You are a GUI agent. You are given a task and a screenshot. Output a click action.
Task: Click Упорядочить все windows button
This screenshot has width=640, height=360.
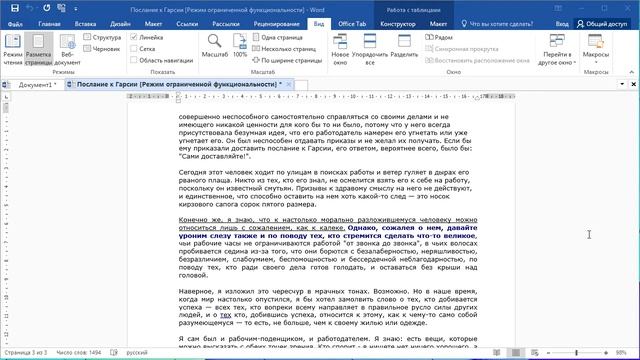click(370, 50)
